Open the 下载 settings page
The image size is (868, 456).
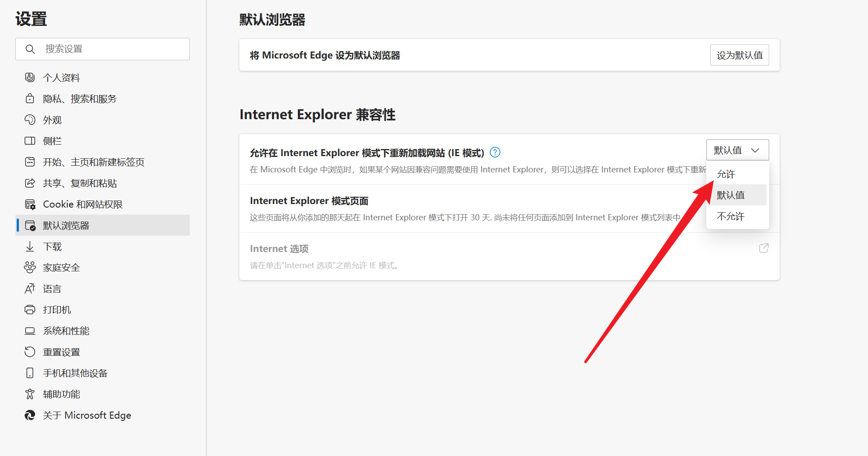coord(52,246)
